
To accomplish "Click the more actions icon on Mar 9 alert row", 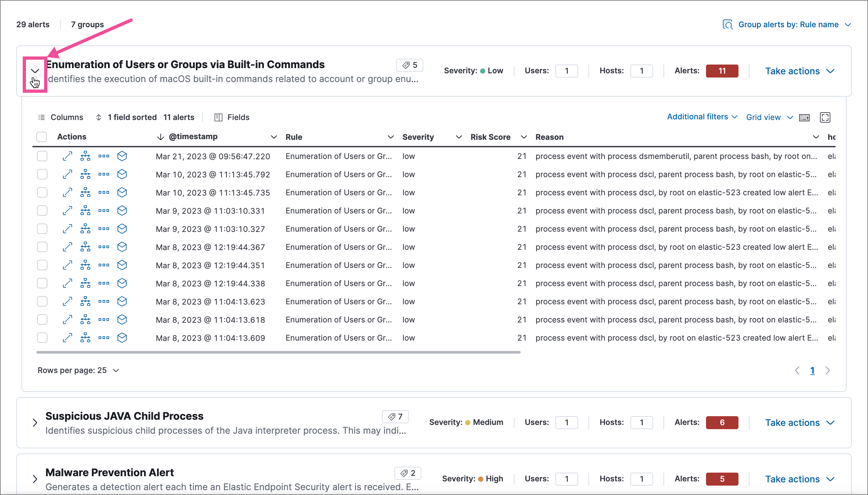I will tap(104, 210).
